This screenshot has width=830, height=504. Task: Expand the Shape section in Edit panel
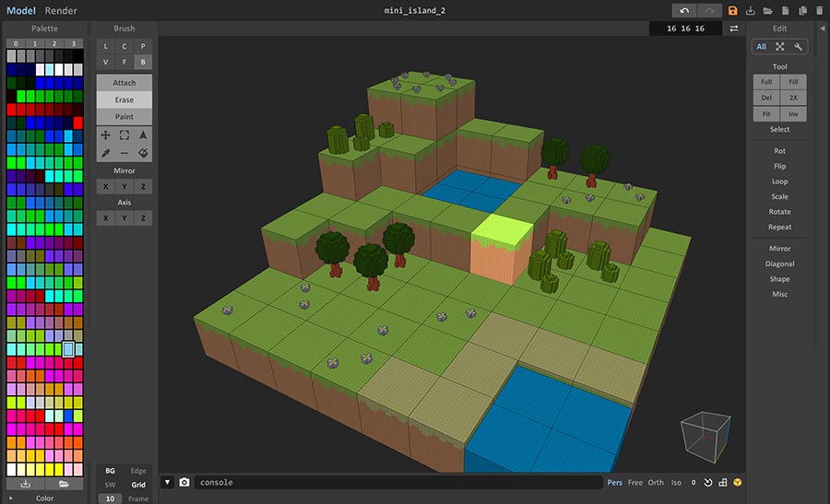point(780,279)
